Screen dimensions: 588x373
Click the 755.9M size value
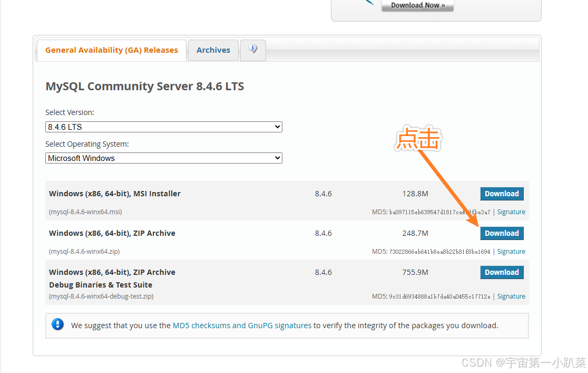pyautogui.click(x=415, y=272)
